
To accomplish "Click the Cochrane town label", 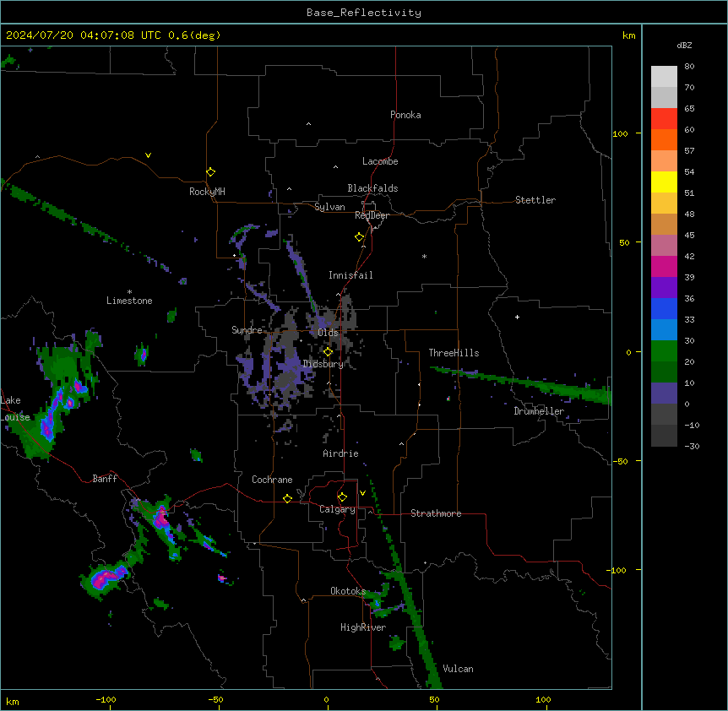I will (272, 480).
